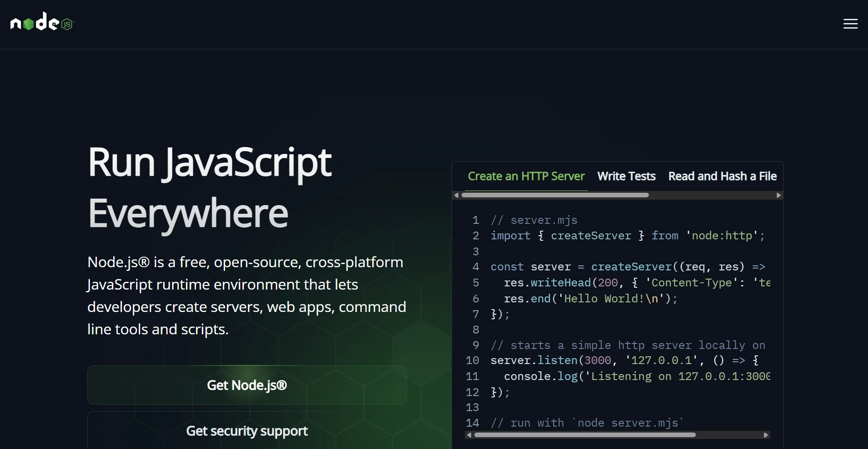Click the server.listen(3000 code line
Viewport: 868px width, 449px height.
(x=625, y=360)
